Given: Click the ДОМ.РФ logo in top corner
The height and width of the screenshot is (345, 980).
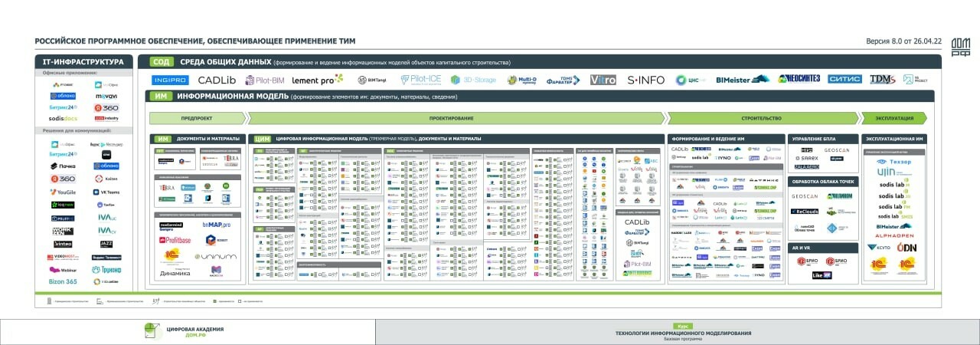Looking at the screenshot, I should (960, 47).
